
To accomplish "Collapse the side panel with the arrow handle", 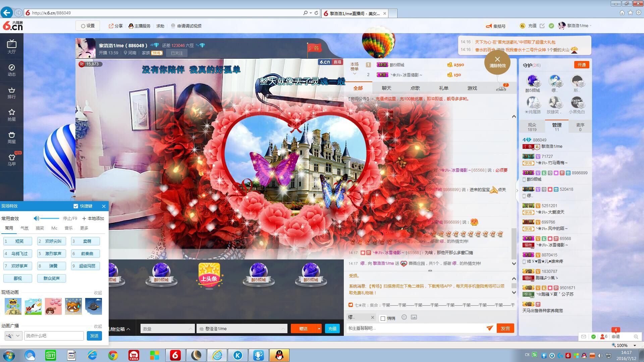I will click(517, 190).
